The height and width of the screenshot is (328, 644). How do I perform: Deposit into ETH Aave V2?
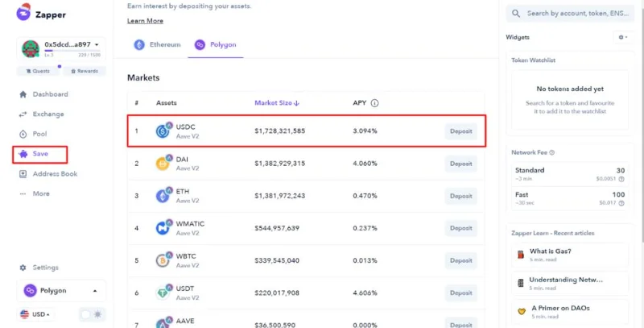pyautogui.click(x=460, y=196)
